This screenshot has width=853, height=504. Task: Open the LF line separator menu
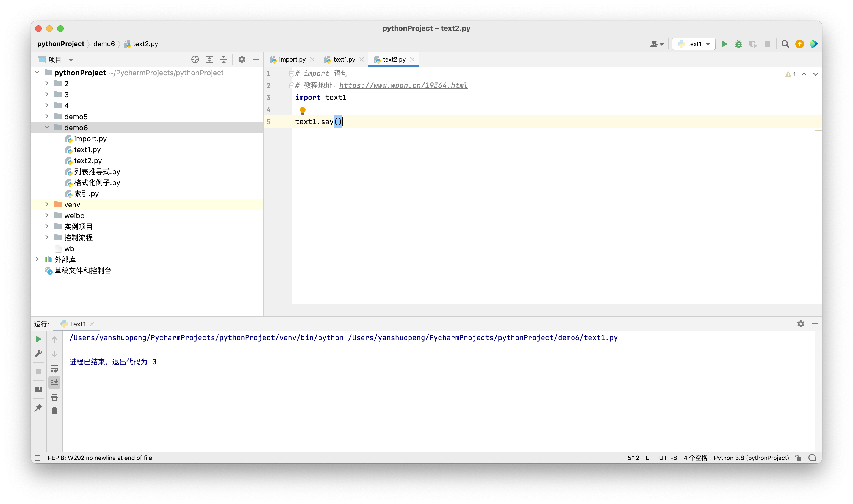point(649,458)
